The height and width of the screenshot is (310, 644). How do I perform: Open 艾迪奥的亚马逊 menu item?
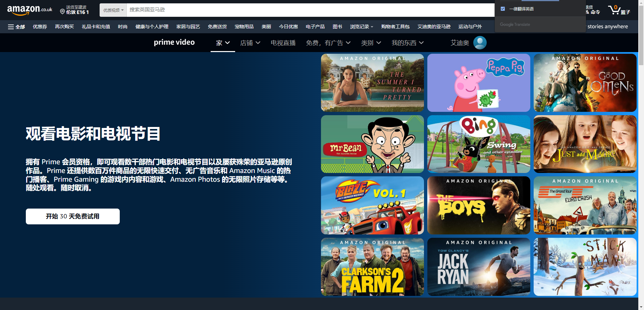point(434,27)
